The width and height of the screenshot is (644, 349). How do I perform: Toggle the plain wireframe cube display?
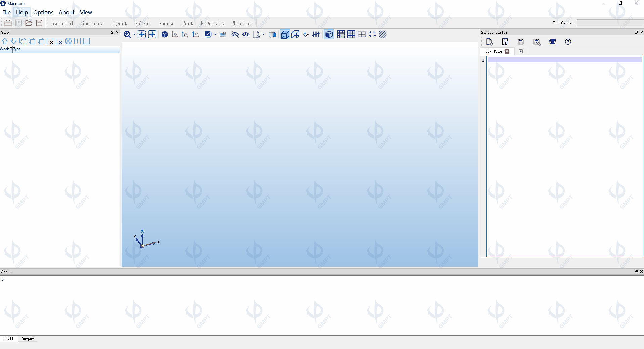[295, 34]
